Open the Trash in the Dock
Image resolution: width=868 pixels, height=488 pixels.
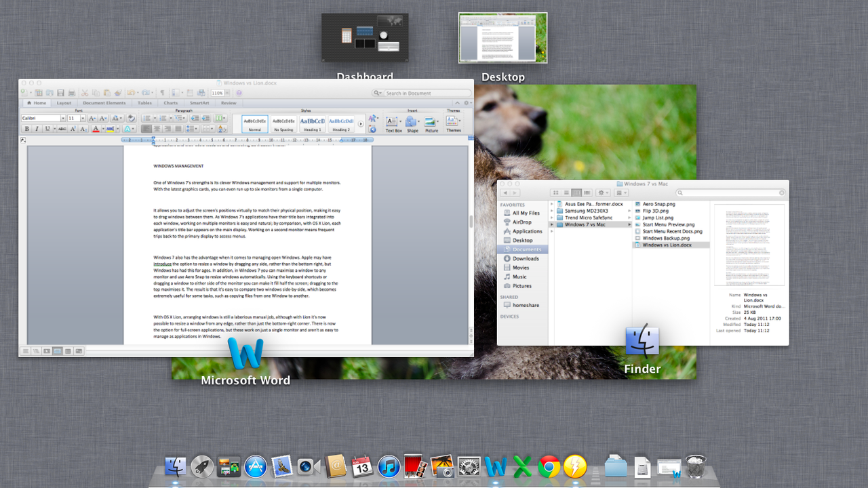point(695,466)
